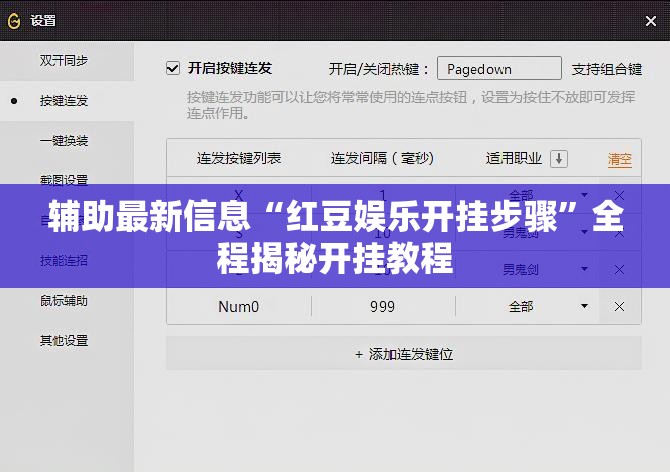Select the 按键连发 sidebar tab
The width and height of the screenshot is (670, 472).
coord(64,101)
